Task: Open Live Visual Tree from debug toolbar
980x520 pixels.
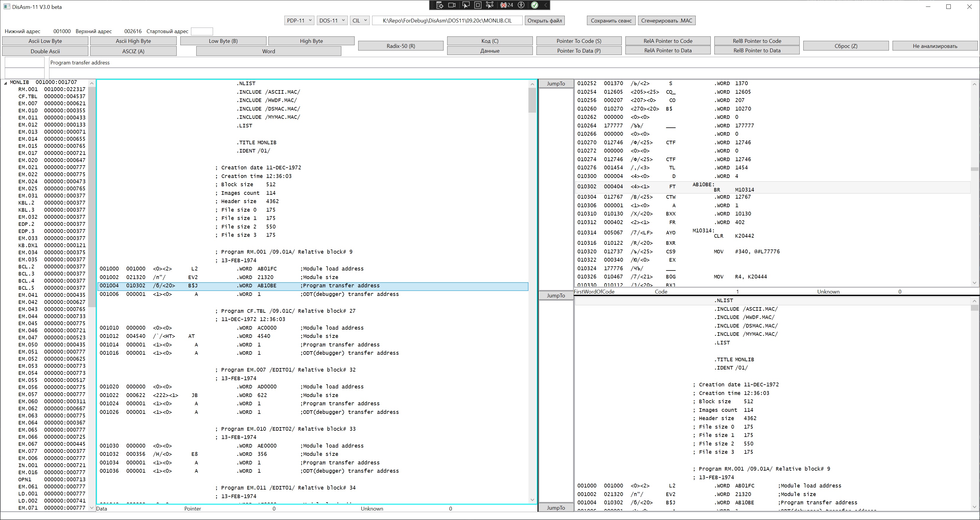Action: [440, 5]
